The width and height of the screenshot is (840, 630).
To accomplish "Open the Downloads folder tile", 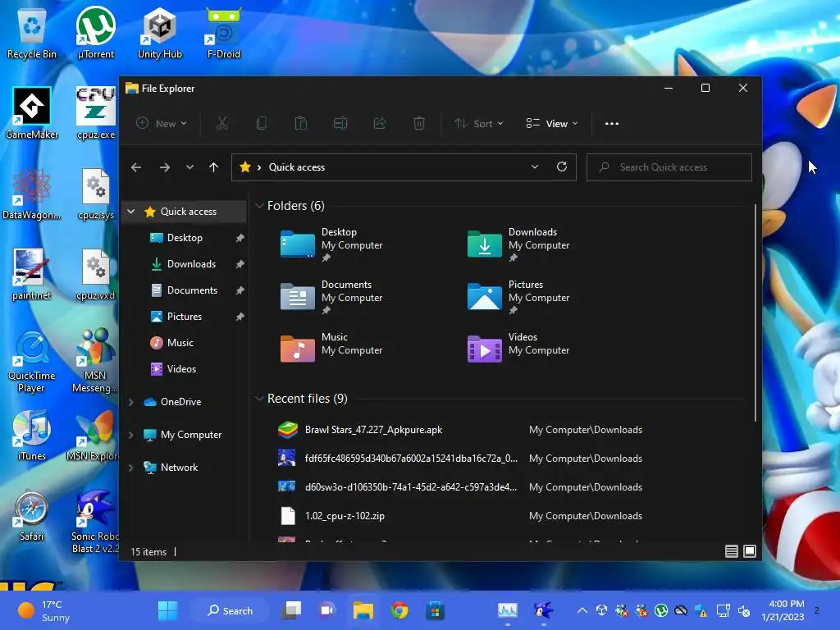I will pyautogui.click(x=518, y=244).
